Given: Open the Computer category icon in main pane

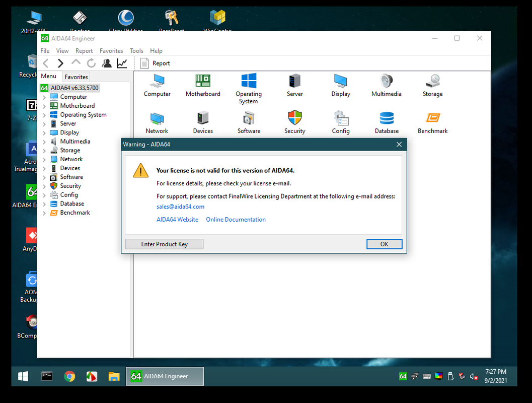Looking at the screenshot, I should click(157, 85).
